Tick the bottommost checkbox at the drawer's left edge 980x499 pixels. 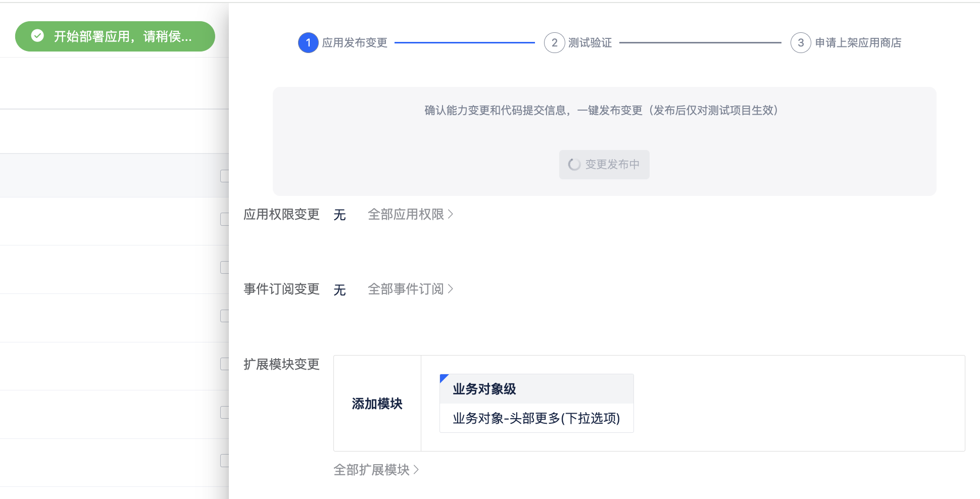pyautogui.click(x=225, y=461)
